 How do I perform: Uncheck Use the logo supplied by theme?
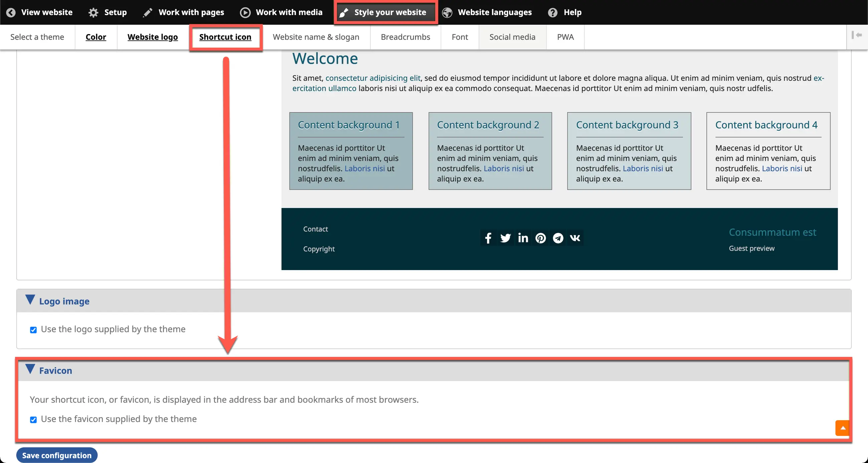[33, 329]
